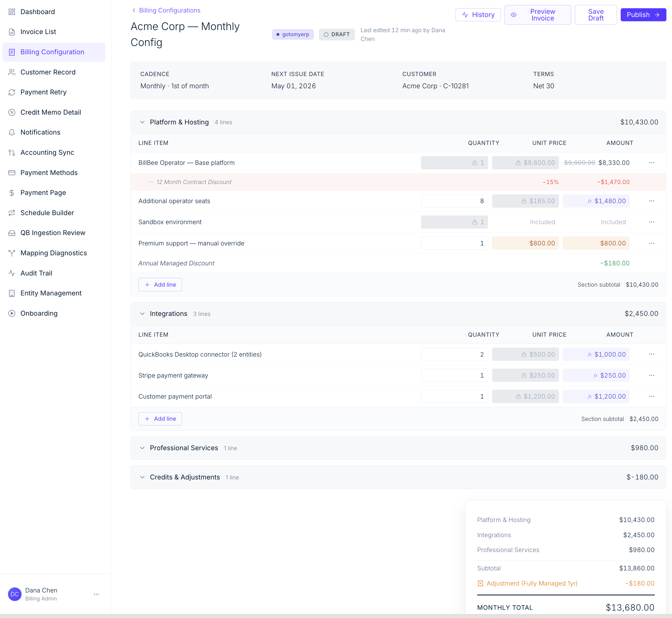Edit quantity for Customer payment portal
This screenshot has width=672, height=618.
pos(454,396)
